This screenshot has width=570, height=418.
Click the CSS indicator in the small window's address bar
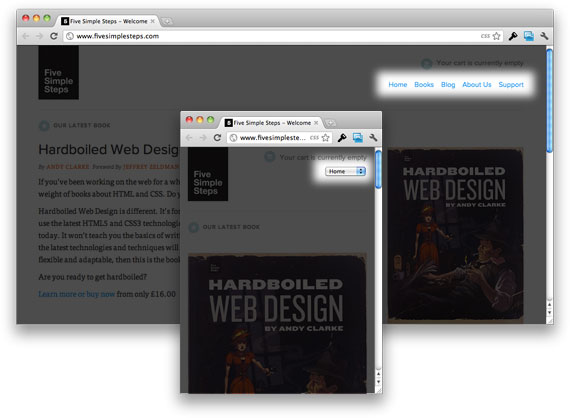[x=314, y=138]
